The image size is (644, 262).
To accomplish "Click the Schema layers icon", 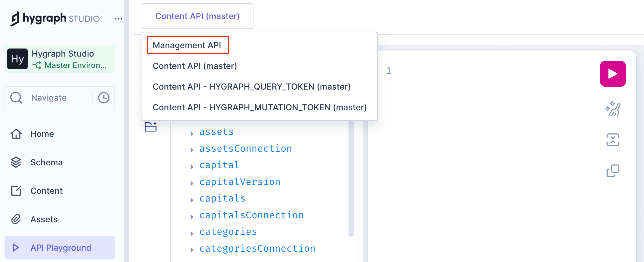I will [16, 162].
